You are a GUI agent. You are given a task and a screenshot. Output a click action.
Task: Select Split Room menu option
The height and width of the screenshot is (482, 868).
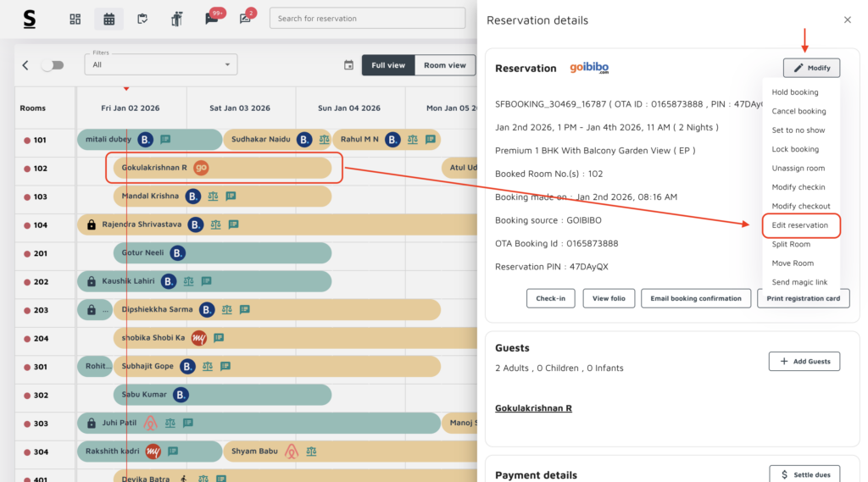791,244
